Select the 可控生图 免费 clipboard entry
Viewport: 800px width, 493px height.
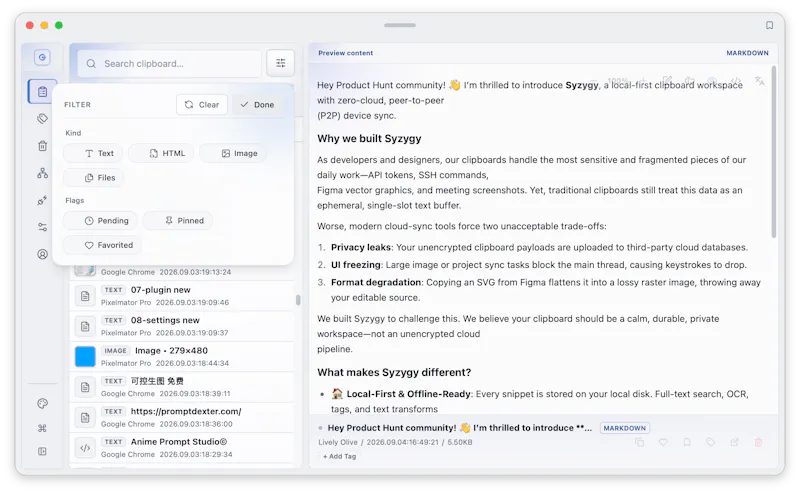[183, 387]
